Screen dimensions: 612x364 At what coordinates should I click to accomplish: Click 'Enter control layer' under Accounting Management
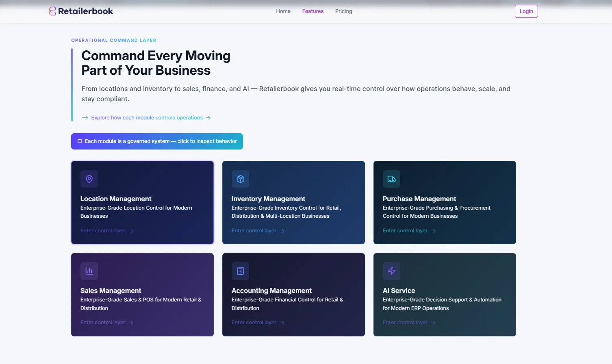(254, 323)
